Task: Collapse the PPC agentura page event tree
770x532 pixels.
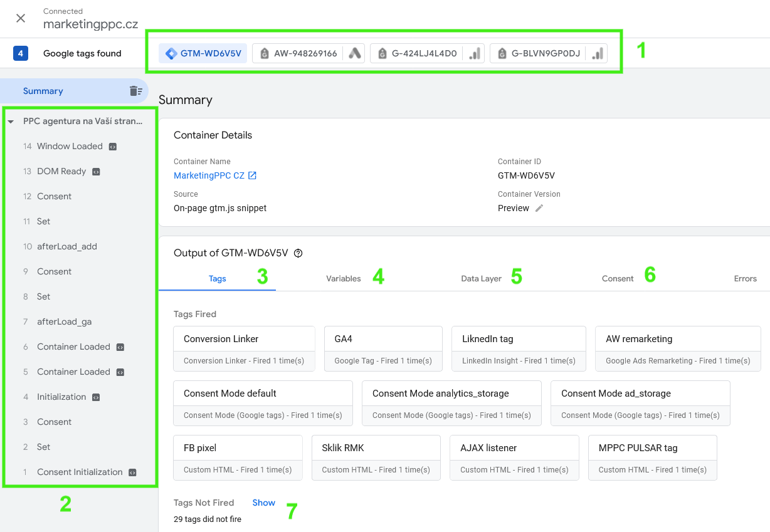Action: coord(11,122)
